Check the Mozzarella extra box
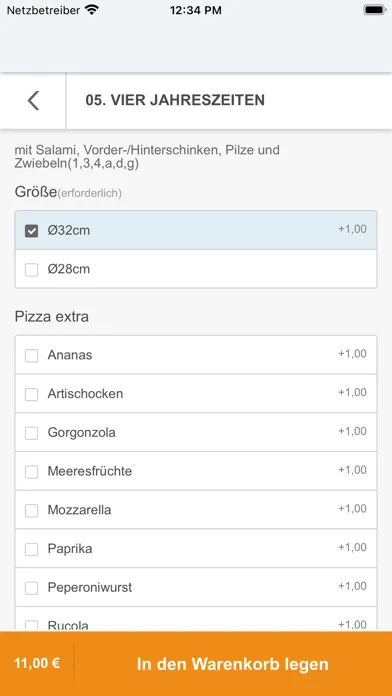Screen dimensions: 392x696 click(31, 510)
